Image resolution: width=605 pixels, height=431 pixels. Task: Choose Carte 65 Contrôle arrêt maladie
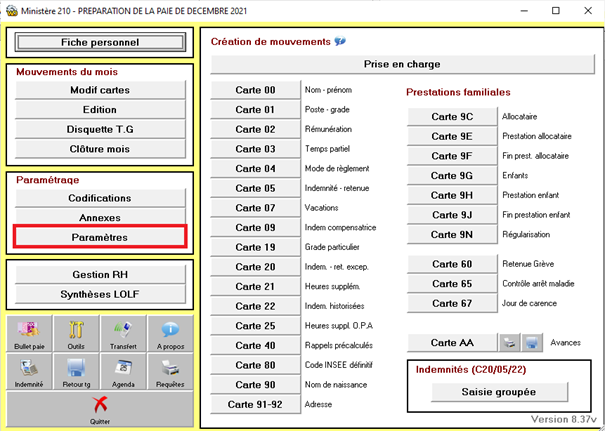pyautogui.click(x=452, y=283)
